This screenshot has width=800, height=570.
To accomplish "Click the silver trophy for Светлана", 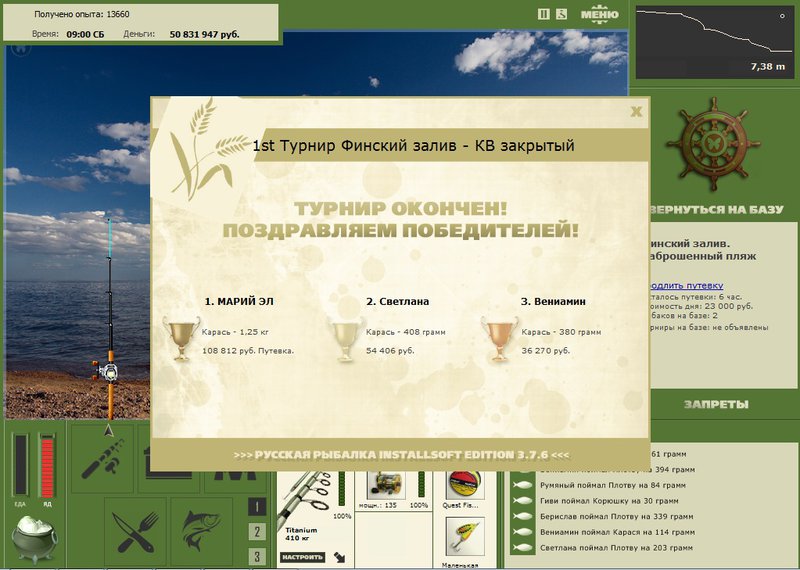I will pos(347,339).
